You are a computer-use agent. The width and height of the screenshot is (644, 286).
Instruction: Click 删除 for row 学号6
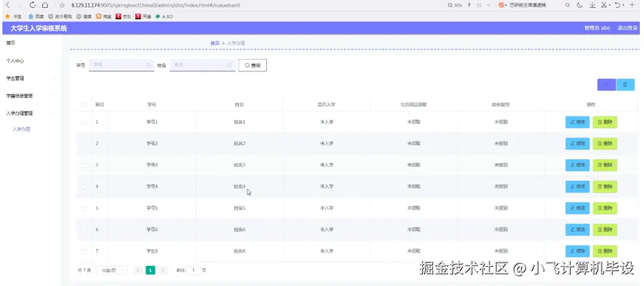coord(605,230)
